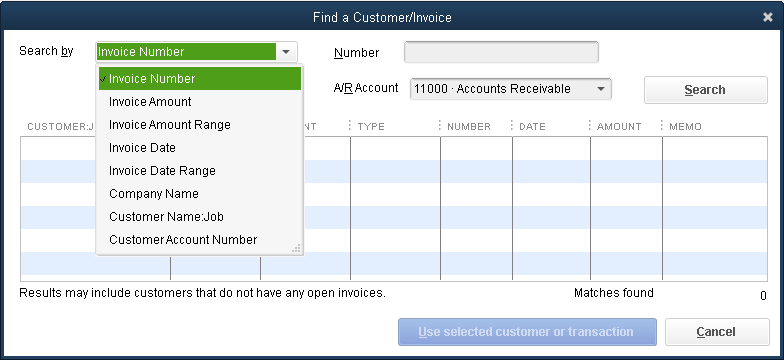This screenshot has width=784, height=360.
Task: Click into the Number input field
Action: (x=501, y=52)
